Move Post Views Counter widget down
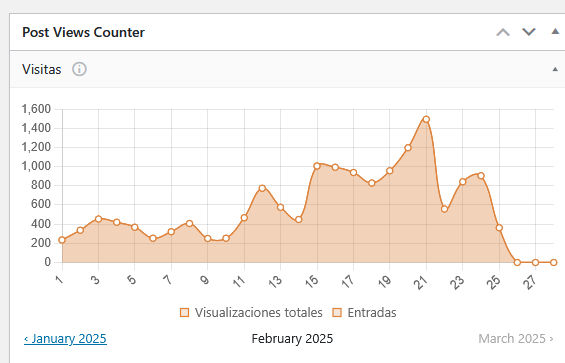This screenshot has width=565, height=363. point(529,32)
